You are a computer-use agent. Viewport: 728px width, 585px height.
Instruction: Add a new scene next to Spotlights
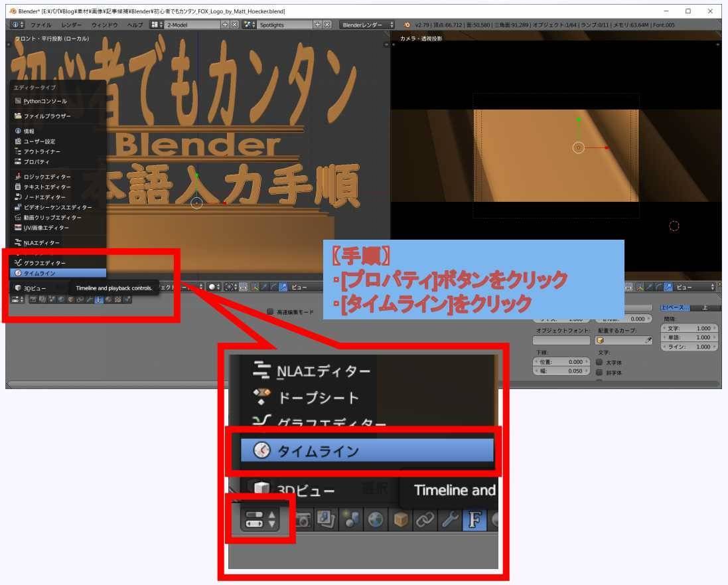point(318,25)
